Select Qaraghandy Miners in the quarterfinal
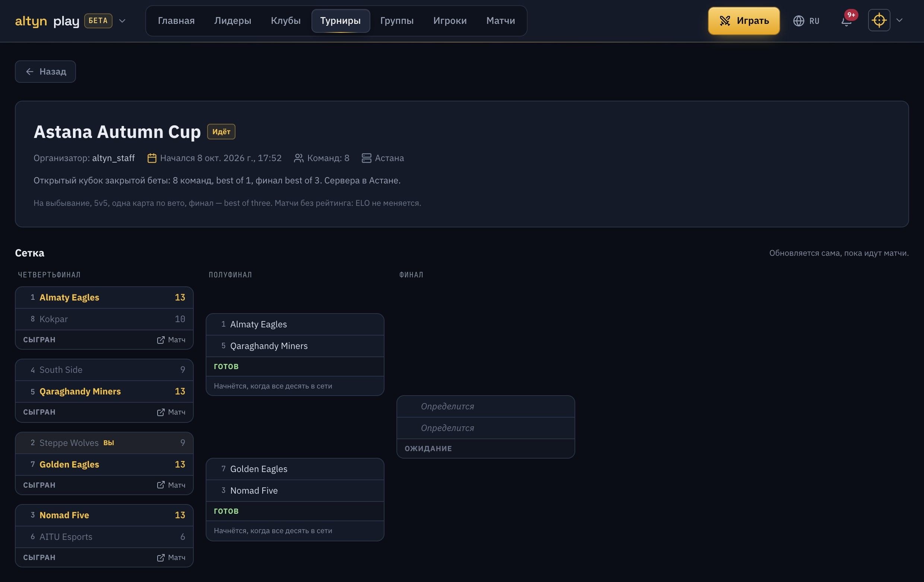The width and height of the screenshot is (924, 582). coord(104,391)
